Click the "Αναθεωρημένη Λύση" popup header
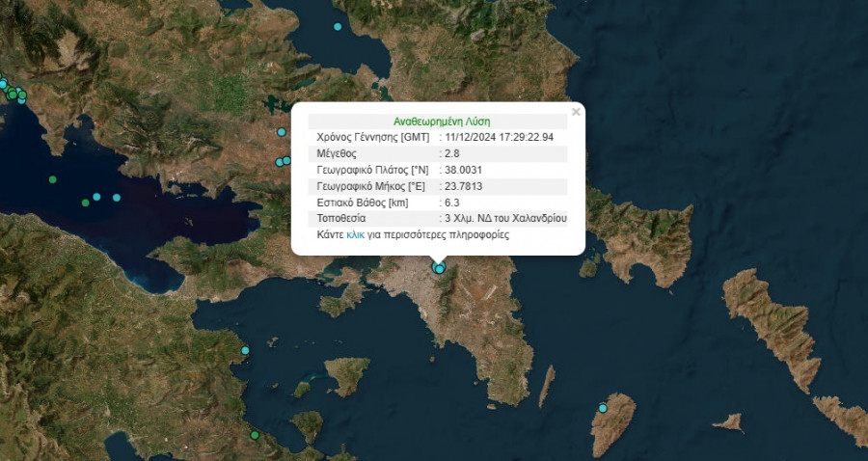This screenshot has height=461, width=868. click(x=442, y=122)
